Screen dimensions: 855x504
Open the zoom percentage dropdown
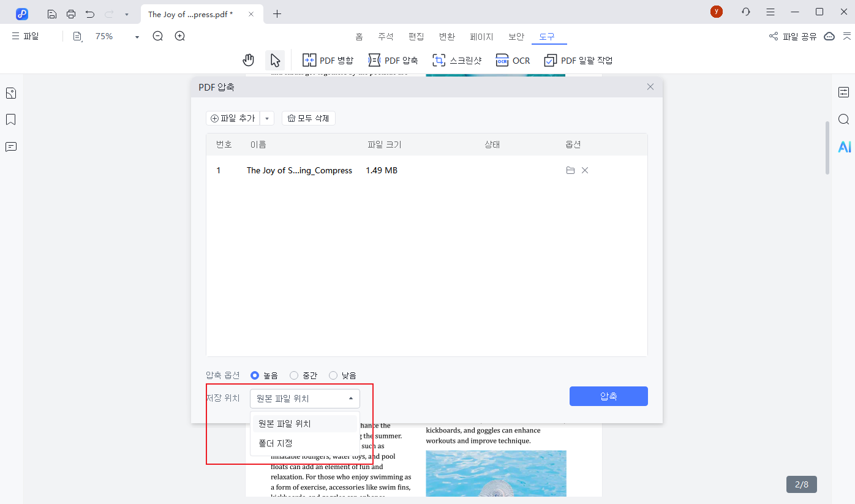coord(136,36)
